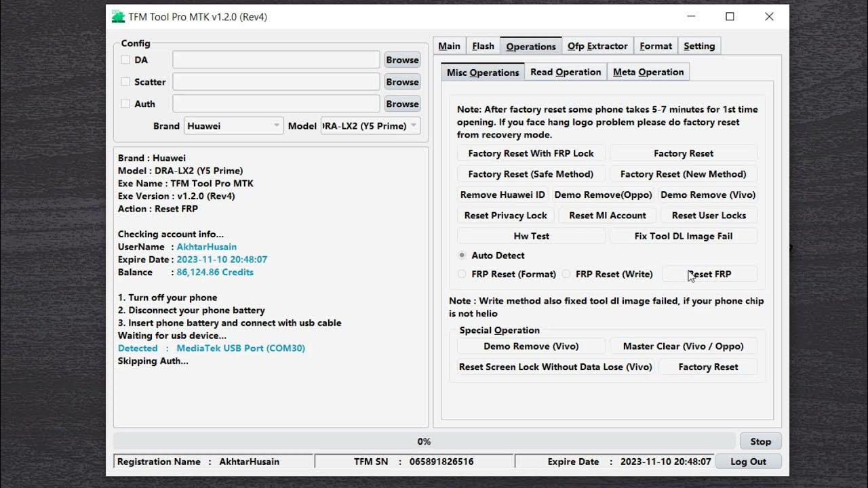
Task: Click the Reset FRP button
Action: coord(709,274)
